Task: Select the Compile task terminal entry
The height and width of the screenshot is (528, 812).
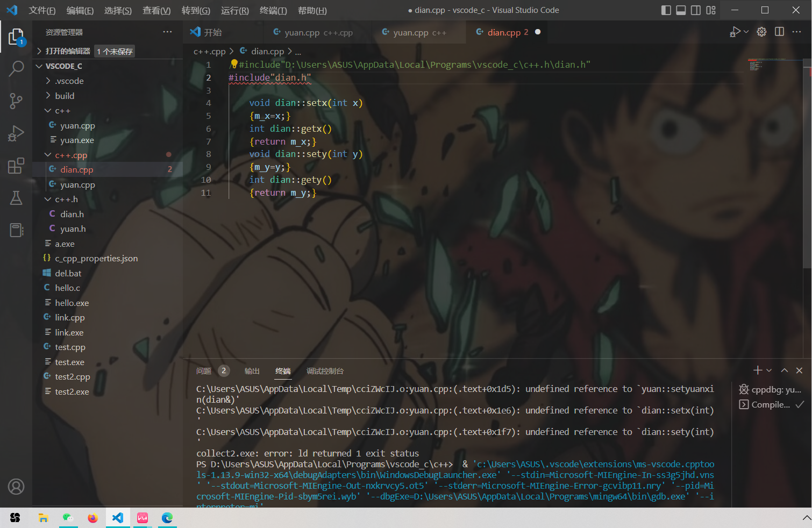Action: pyautogui.click(x=771, y=404)
